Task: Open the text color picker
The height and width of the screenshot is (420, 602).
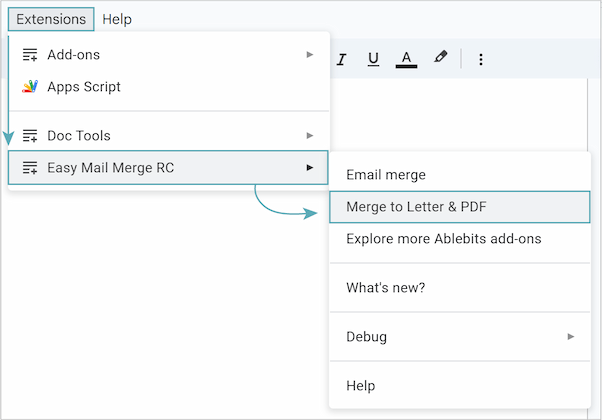Action: [406, 59]
